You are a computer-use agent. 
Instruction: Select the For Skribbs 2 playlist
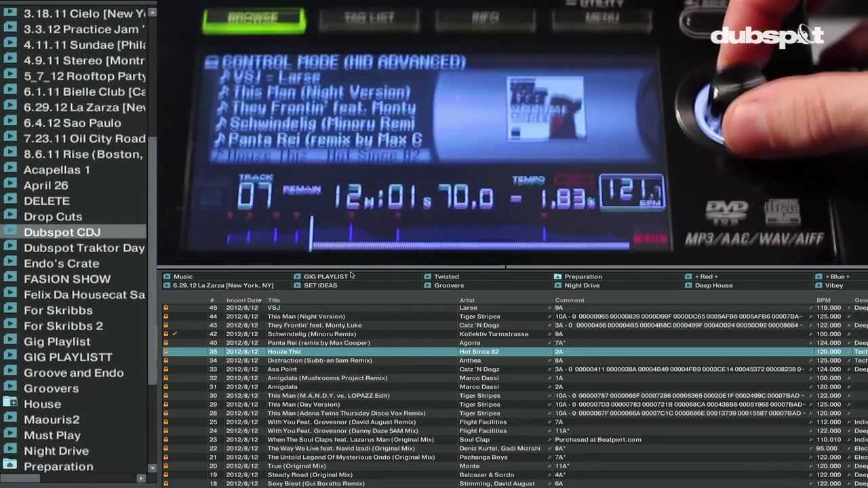tap(63, 326)
